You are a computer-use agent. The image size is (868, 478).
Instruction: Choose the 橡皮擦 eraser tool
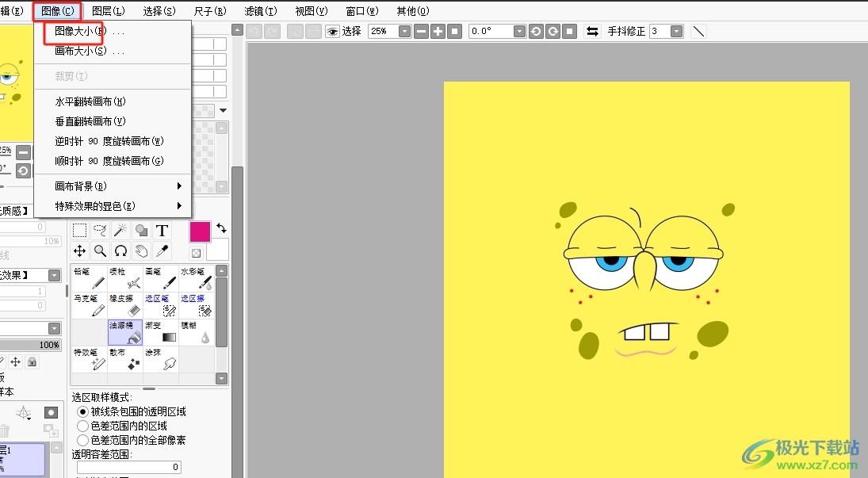(125, 305)
